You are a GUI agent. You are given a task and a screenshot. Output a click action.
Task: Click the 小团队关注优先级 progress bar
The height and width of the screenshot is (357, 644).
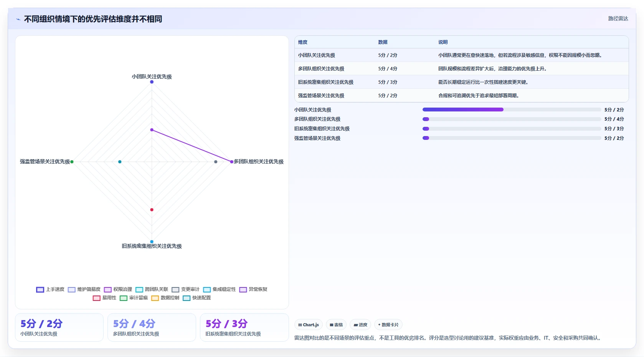[x=512, y=110]
